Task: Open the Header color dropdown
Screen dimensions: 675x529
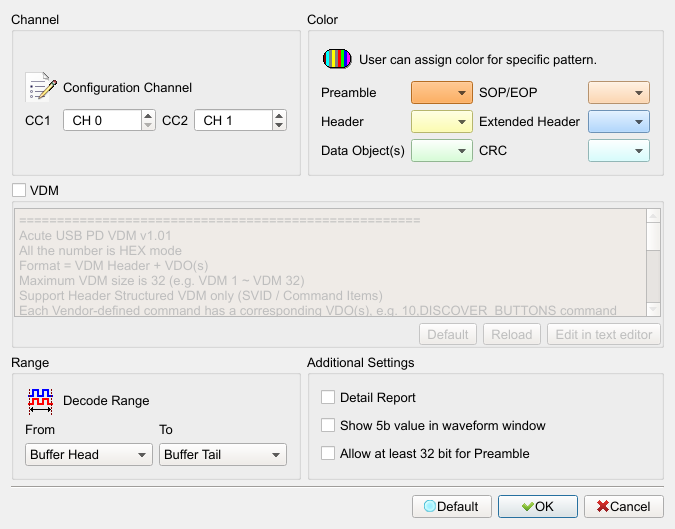Action: pos(442,121)
